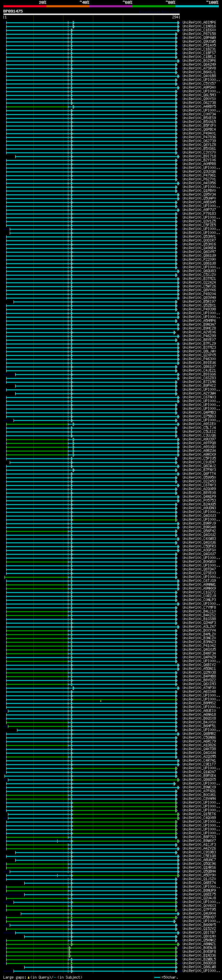The height and width of the screenshot is (980, 222).
Task: Open the hit UniRef100_C0H734
Action: 199,114
